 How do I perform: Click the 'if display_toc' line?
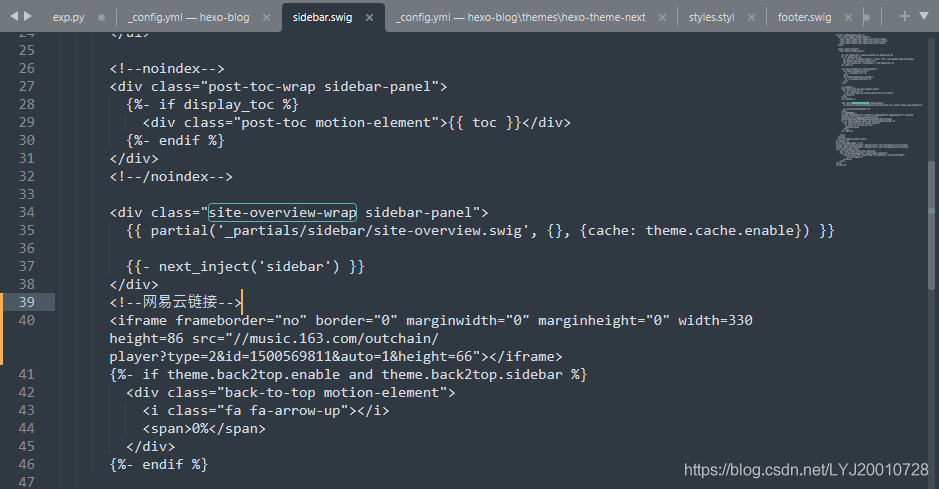pyautogui.click(x=213, y=104)
